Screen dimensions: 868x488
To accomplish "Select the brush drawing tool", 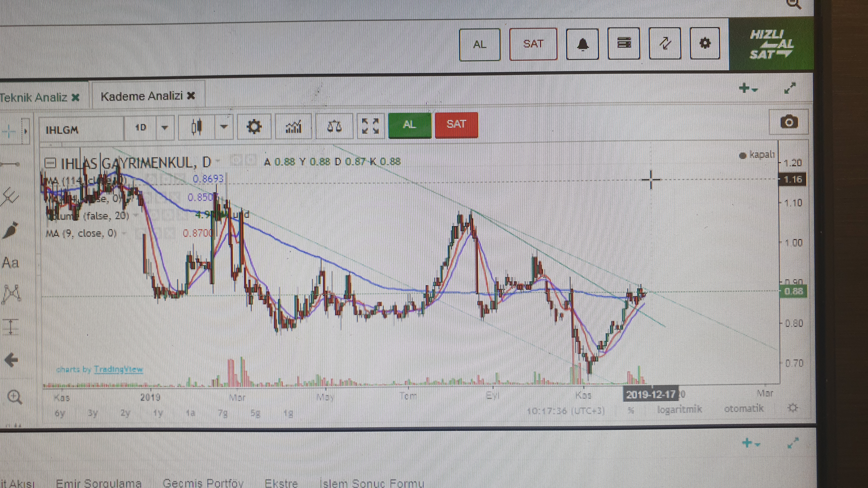I will tap(11, 230).
